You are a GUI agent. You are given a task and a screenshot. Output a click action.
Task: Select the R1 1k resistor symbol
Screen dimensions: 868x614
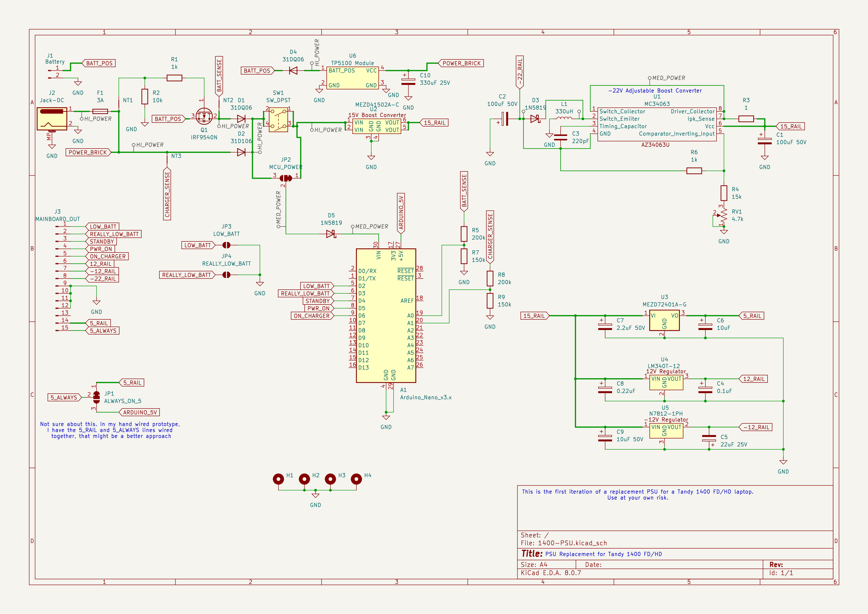click(174, 78)
